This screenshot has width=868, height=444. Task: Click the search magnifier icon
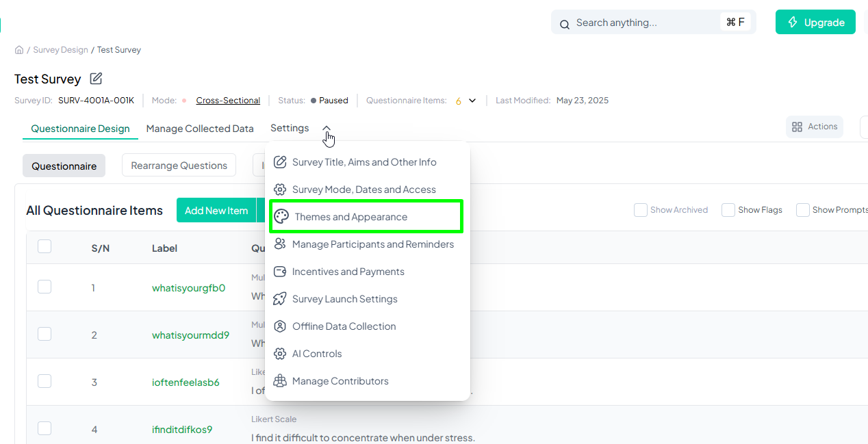[x=565, y=24]
